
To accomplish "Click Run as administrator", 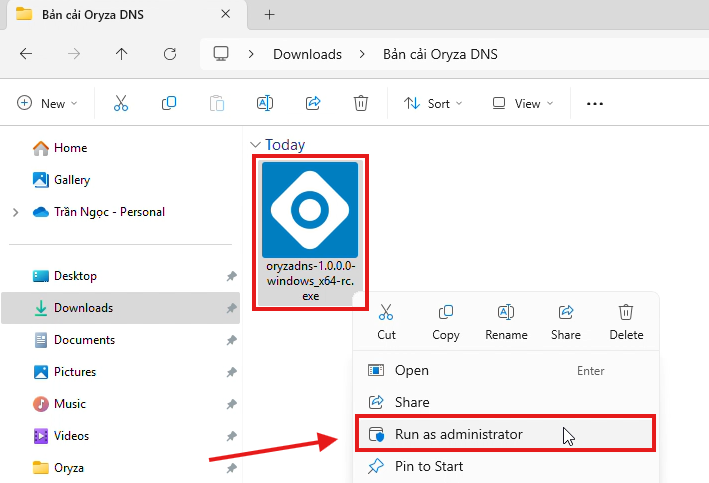I will click(x=506, y=434).
